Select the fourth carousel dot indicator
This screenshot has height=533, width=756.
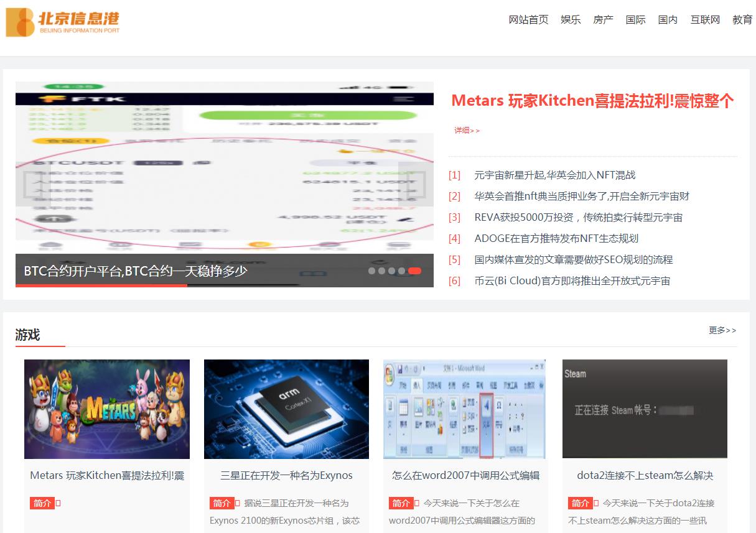tap(402, 271)
